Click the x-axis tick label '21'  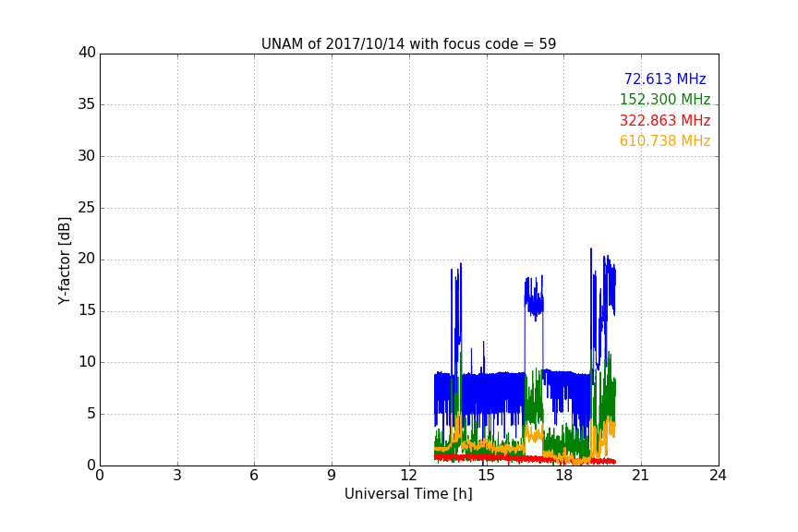coord(641,476)
